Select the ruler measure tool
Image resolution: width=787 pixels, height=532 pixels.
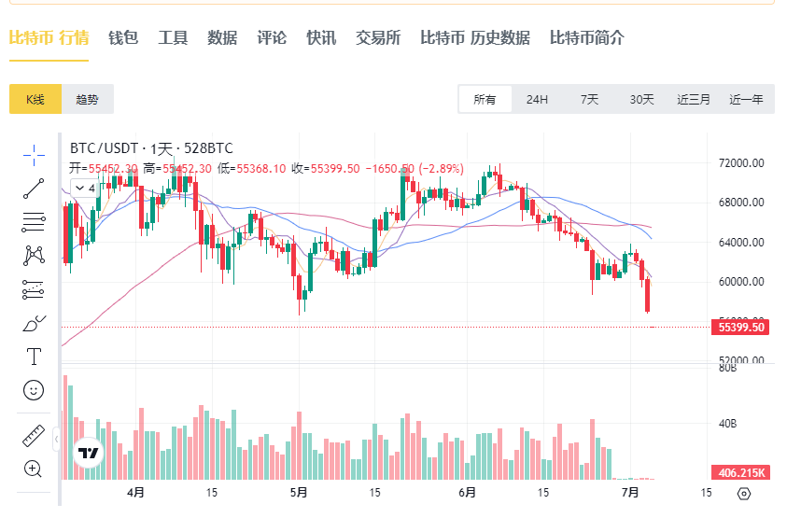34,436
